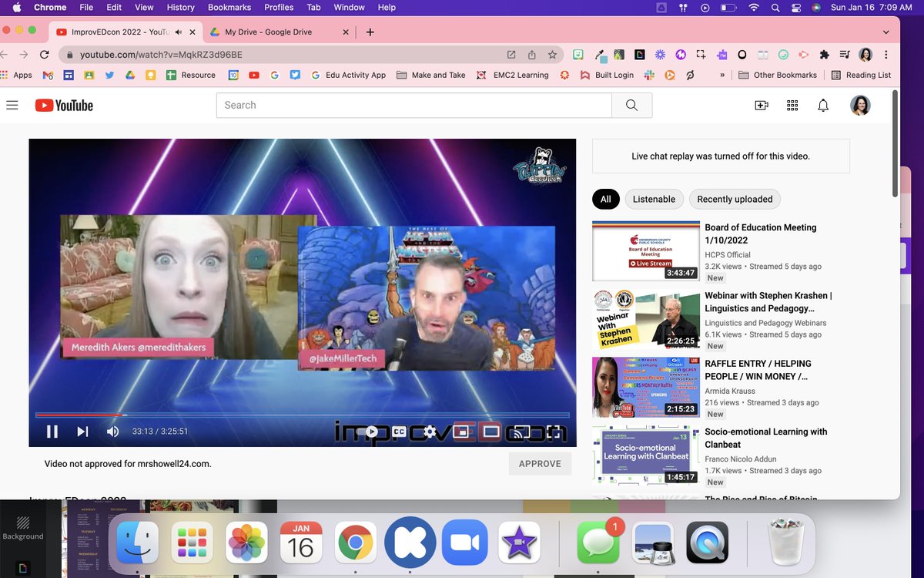Screen dimensions: 924x578
Task: Select the Listenable filter chip
Action: pyautogui.click(x=654, y=199)
